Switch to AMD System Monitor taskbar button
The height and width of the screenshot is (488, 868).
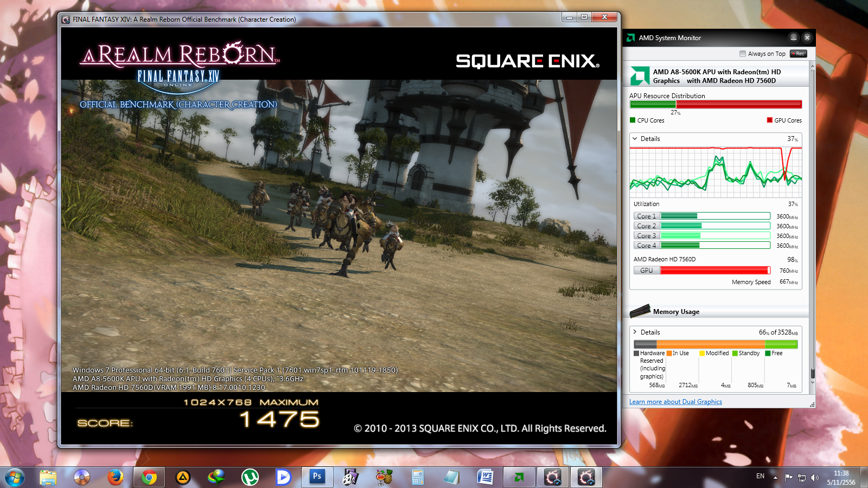[519, 477]
